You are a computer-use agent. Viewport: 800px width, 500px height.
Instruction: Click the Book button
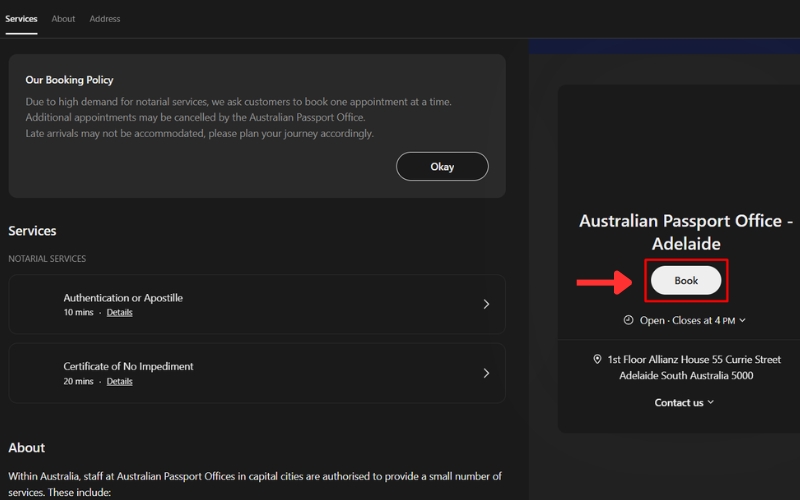click(x=686, y=281)
